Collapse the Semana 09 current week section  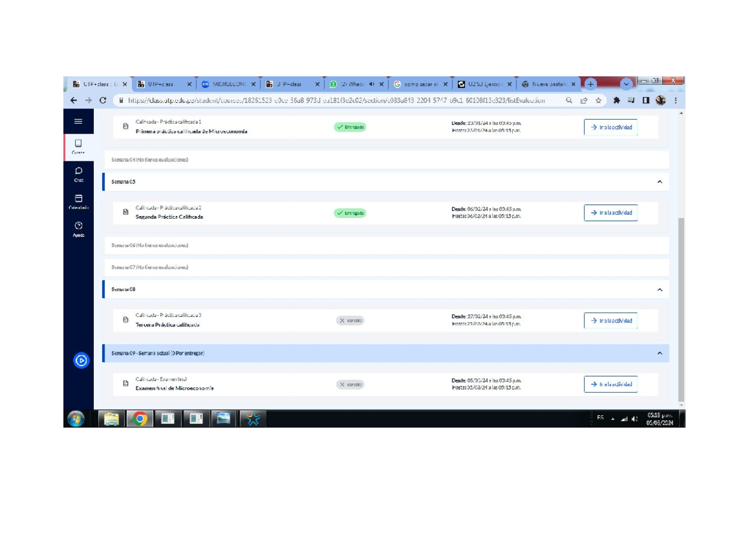(x=660, y=354)
